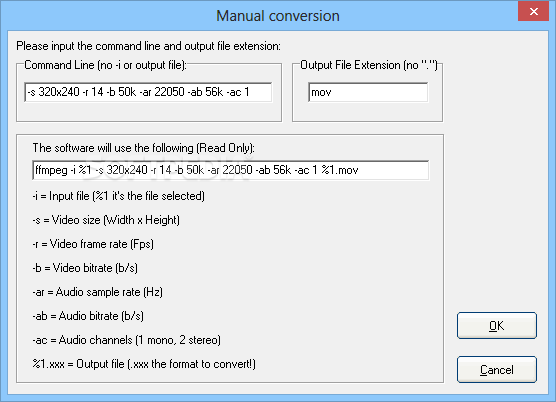The height and width of the screenshot is (402, 556).
Task: Click the 'Please input the command line' instruction text
Action: click(149, 46)
